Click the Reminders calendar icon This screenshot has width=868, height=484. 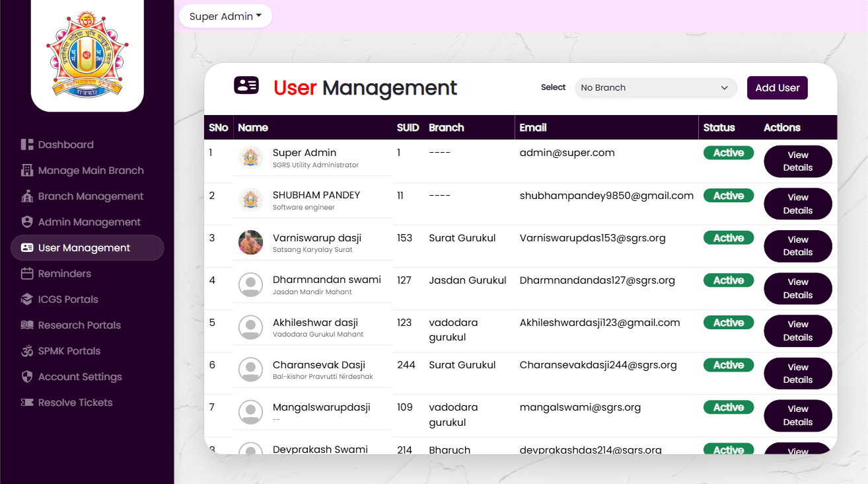pyautogui.click(x=27, y=274)
